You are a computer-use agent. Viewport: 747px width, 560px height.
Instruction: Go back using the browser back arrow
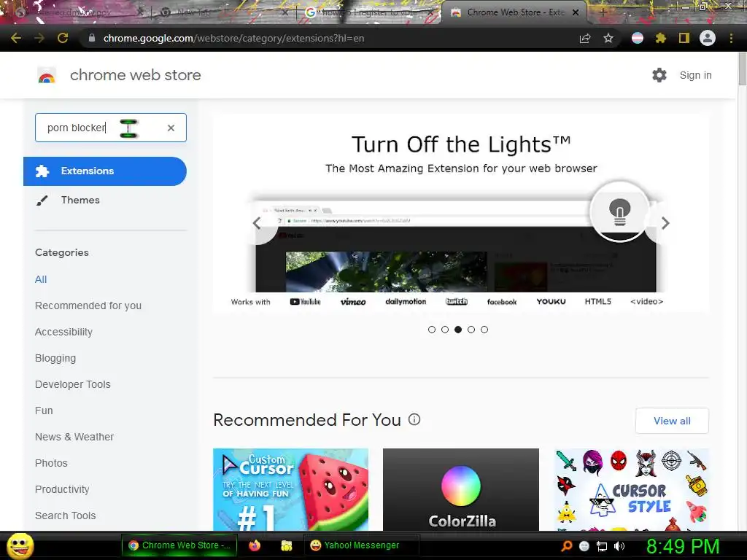(x=16, y=38)
